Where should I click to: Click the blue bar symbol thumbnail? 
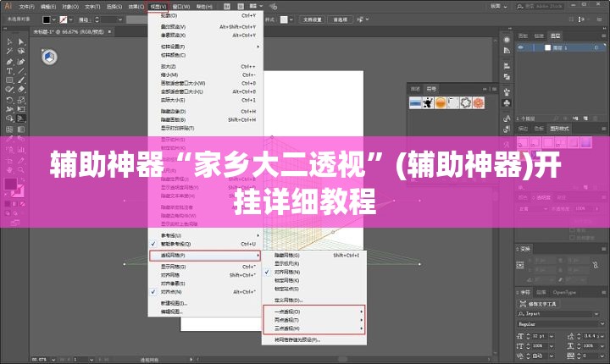click(x=415, y=102)
